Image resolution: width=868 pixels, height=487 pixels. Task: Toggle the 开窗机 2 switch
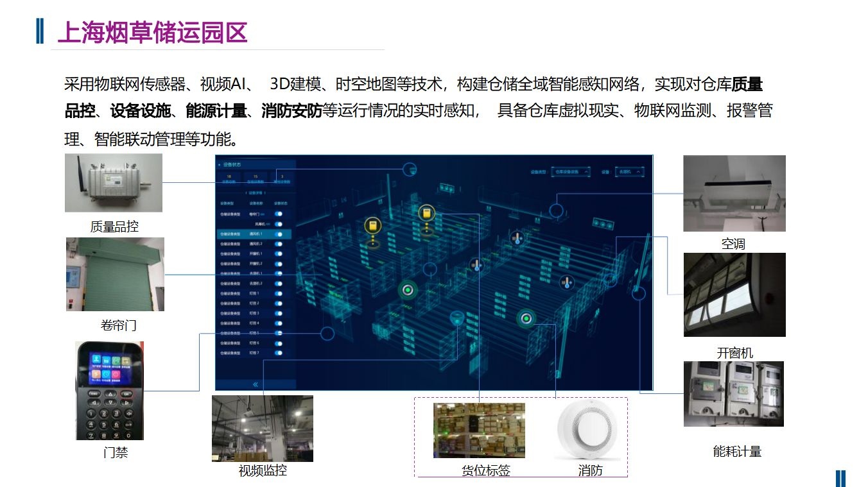point(279,264)
